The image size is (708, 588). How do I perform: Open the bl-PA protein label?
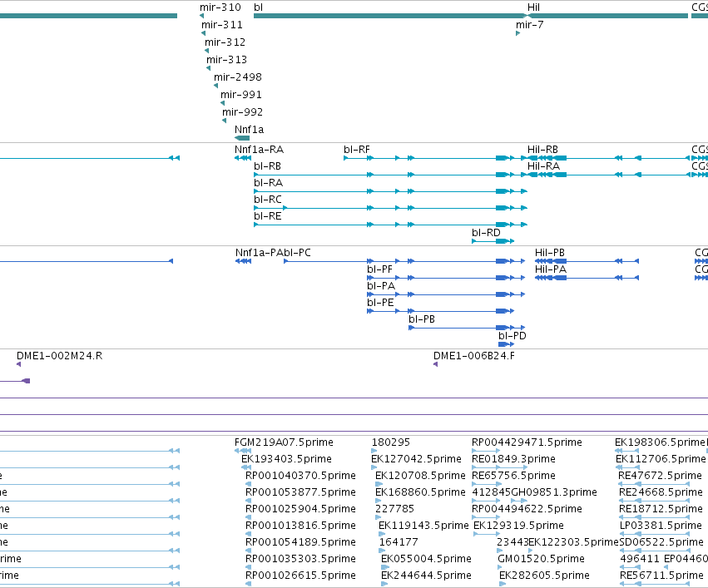(x=381, y=286)
